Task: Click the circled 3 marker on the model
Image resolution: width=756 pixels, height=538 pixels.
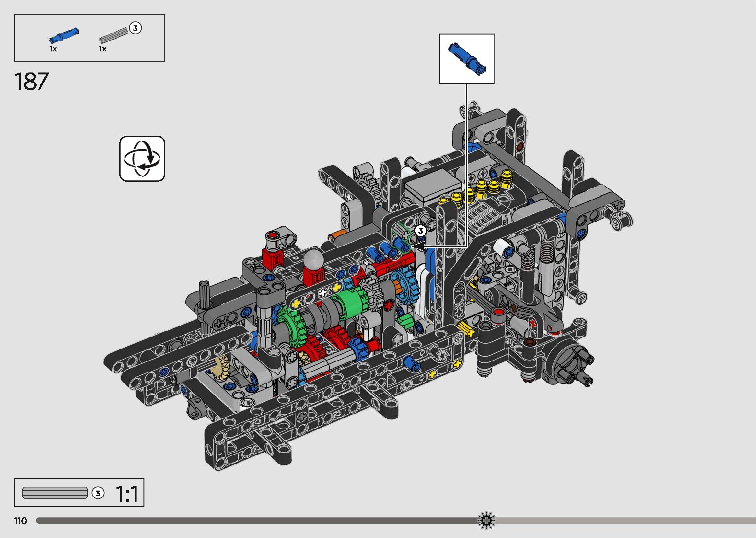Action: pos(420,231)
